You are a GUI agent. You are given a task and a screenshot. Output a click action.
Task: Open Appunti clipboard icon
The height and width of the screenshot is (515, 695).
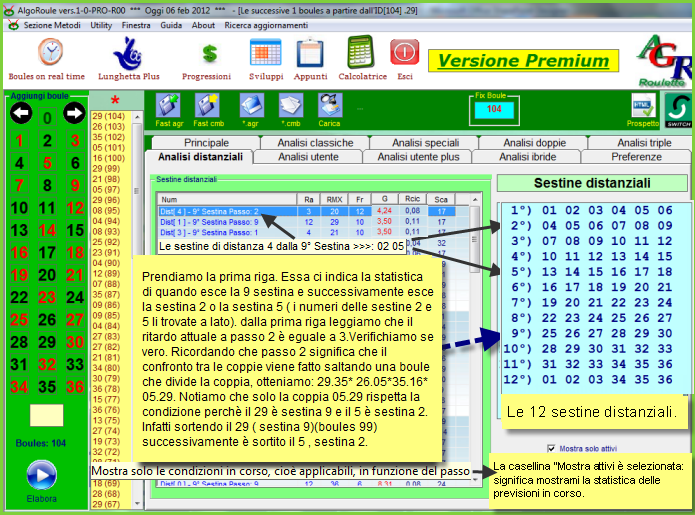point(310,53)
